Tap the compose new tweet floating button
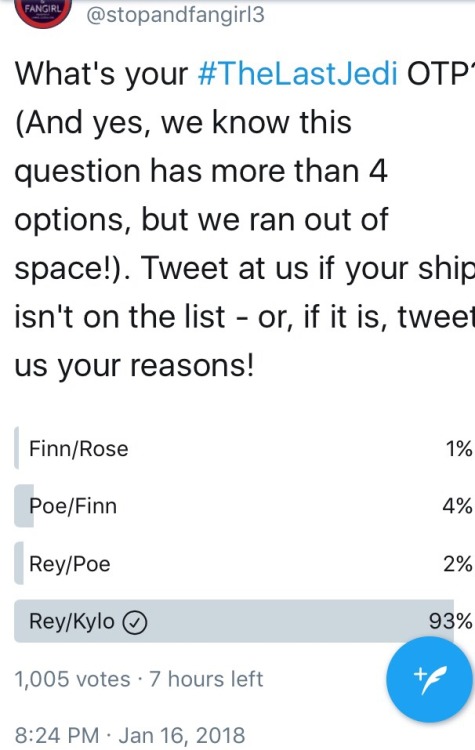This screenshot has height=750, width=475. (x=428, y=680)
